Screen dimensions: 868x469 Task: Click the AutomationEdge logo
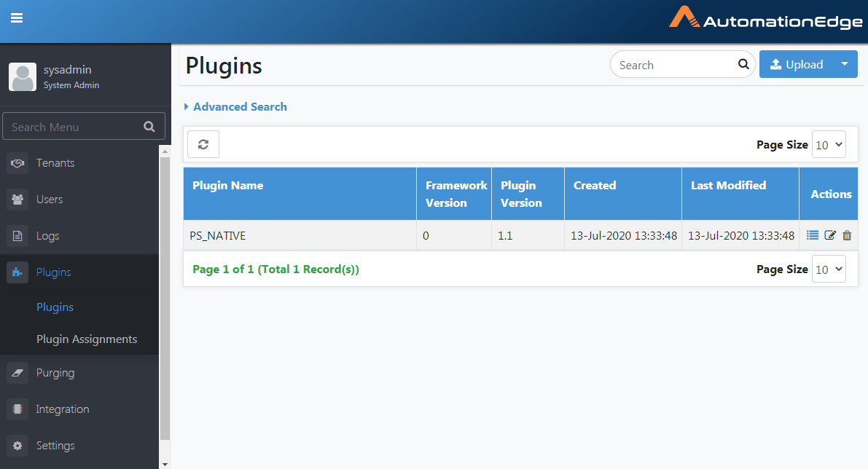coord(765,17)
